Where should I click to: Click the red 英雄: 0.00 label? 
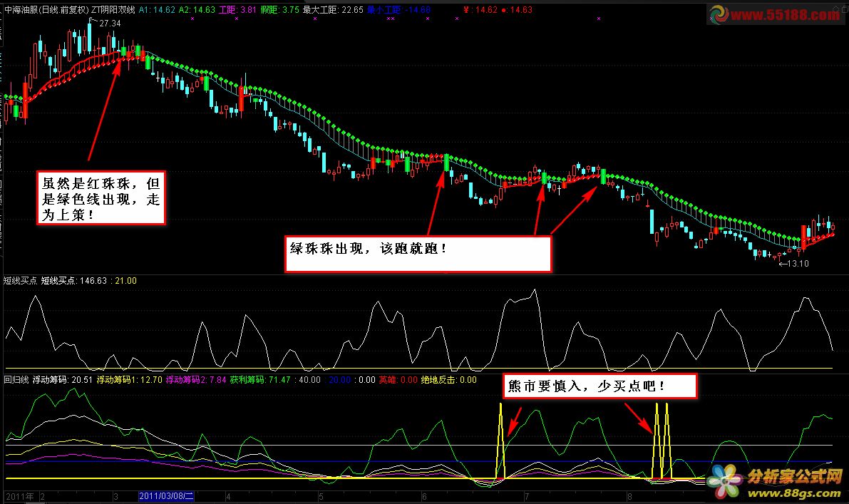398,379
